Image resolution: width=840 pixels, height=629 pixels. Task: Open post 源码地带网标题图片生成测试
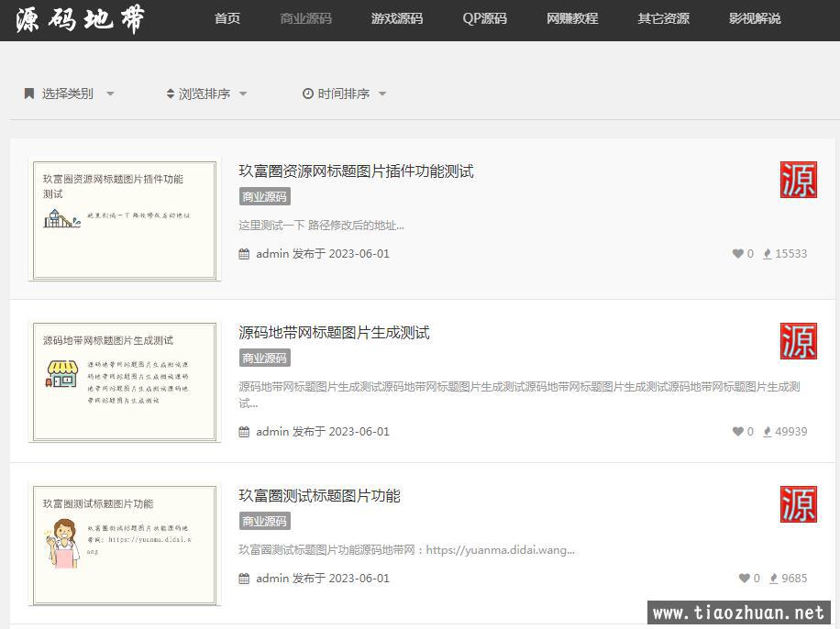335,333
